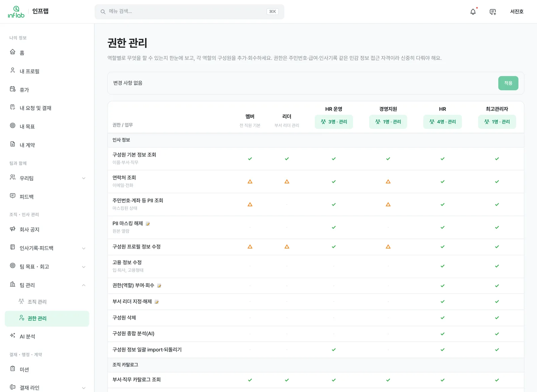Expand the 결재 라인 chevron
537x392 pixels.
click(84, 388)
